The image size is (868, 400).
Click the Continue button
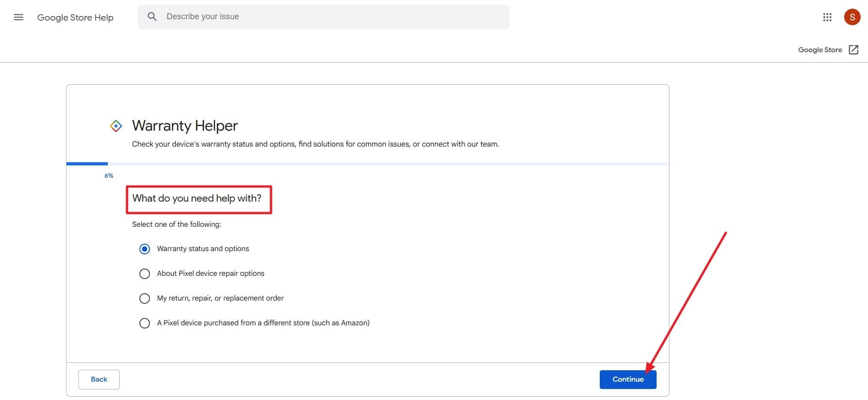pos(628,379)
